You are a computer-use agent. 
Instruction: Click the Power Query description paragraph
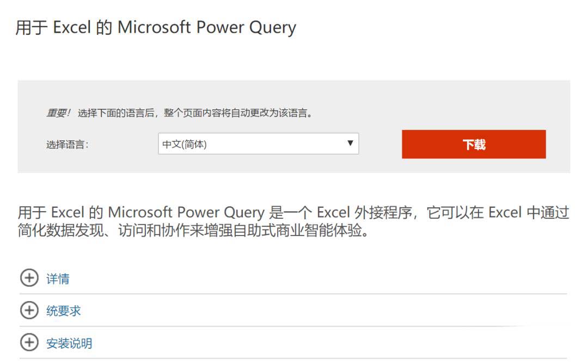pos(293,221)
